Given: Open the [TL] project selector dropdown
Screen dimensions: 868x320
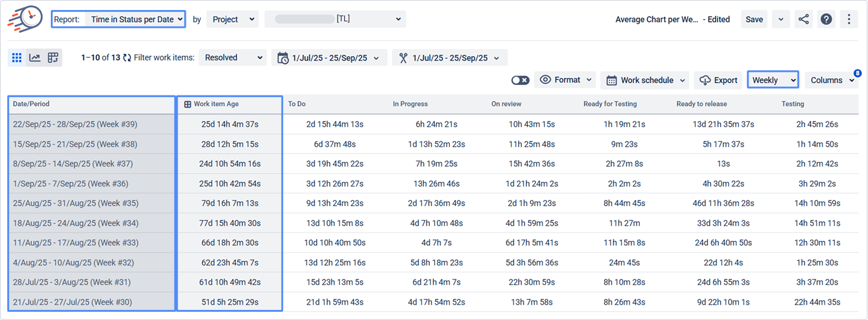Looking at the screenshot, I should (x=335, y=19).
